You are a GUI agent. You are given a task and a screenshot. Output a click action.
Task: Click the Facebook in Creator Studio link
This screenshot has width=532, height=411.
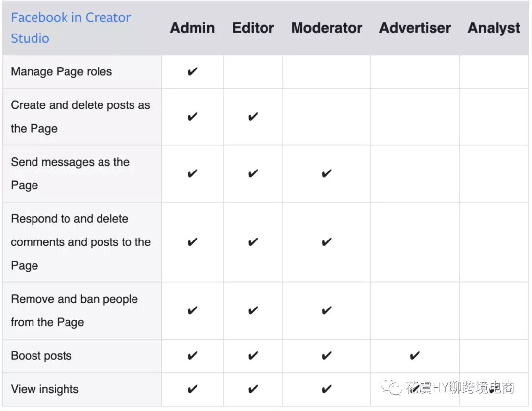(x=70, y=28)
